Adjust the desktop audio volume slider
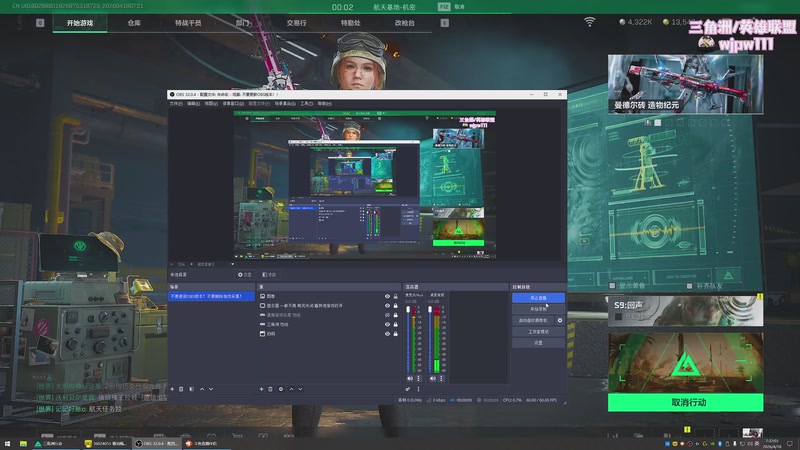This screenshot has width=800, height=450. [x=430, y=339]
